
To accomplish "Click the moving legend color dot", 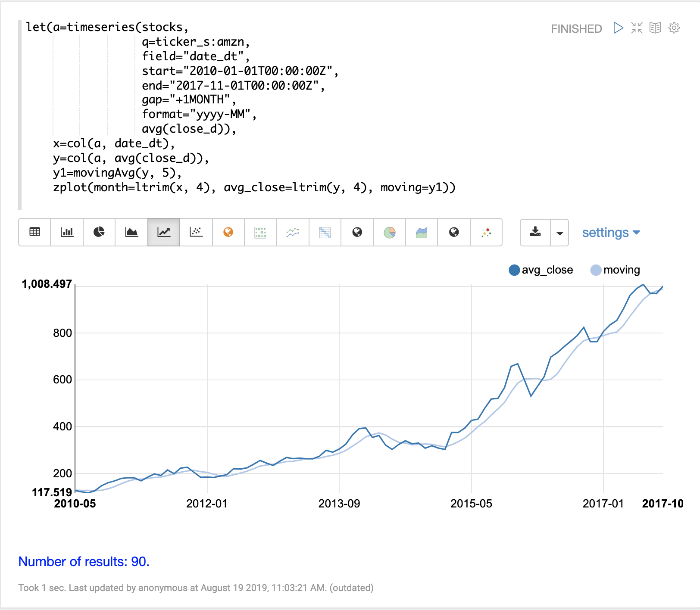I will 596,270.
